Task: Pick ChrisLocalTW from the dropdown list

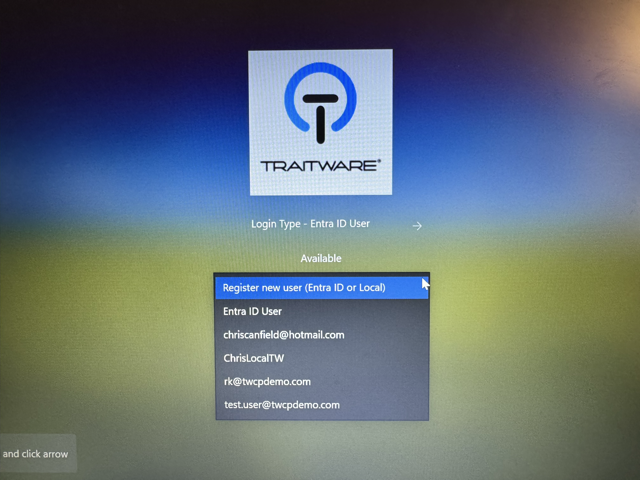Action: [x=322, y=358]
